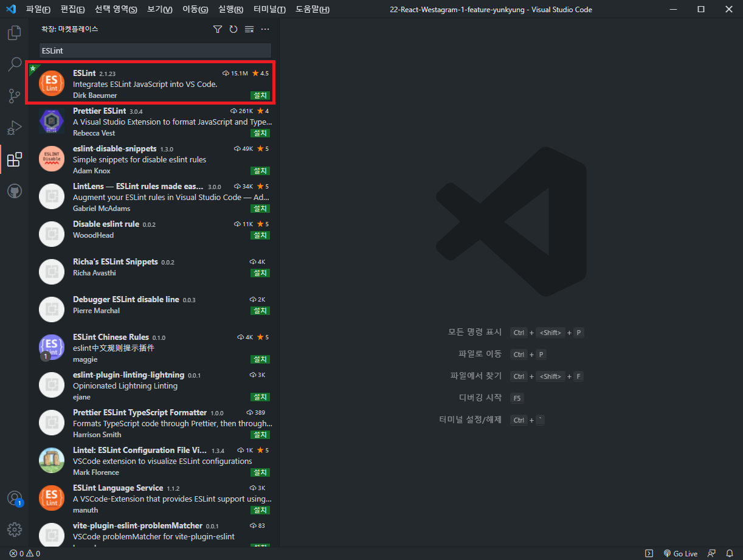Install ESLint by Dirk Baeumer
The width and height of the screenshot is (743, 560).
pos(260,95)
